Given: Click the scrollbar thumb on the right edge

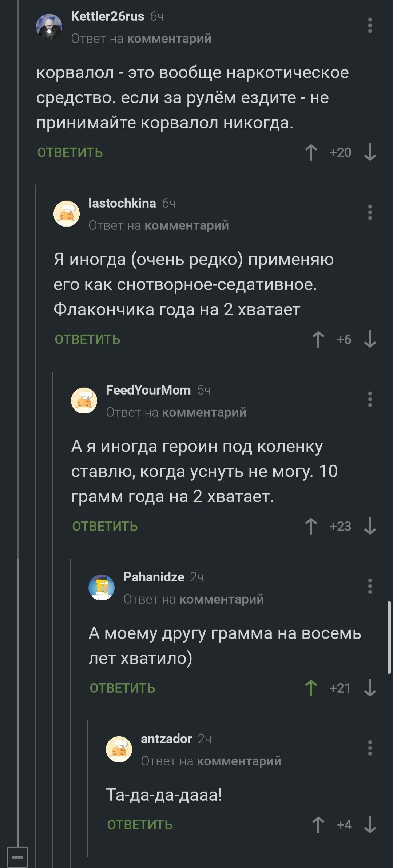Looking at the screenshot, I should [389, 637].
